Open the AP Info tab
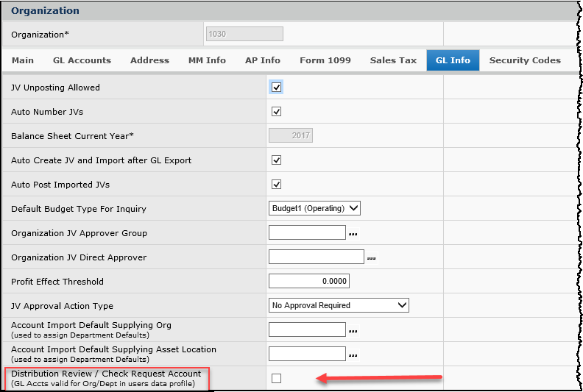The image size is (583, 392). point(262,60)
